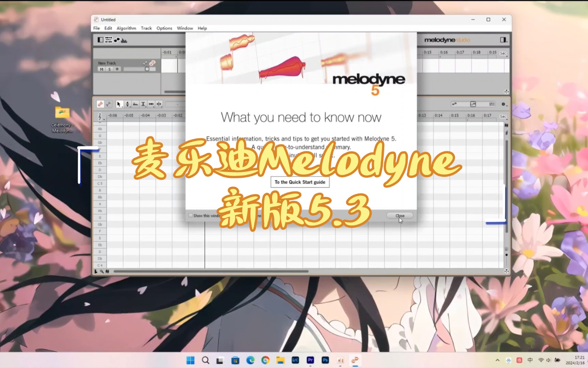Open the Track menu

pyautogui.click(x=146, y=28)
